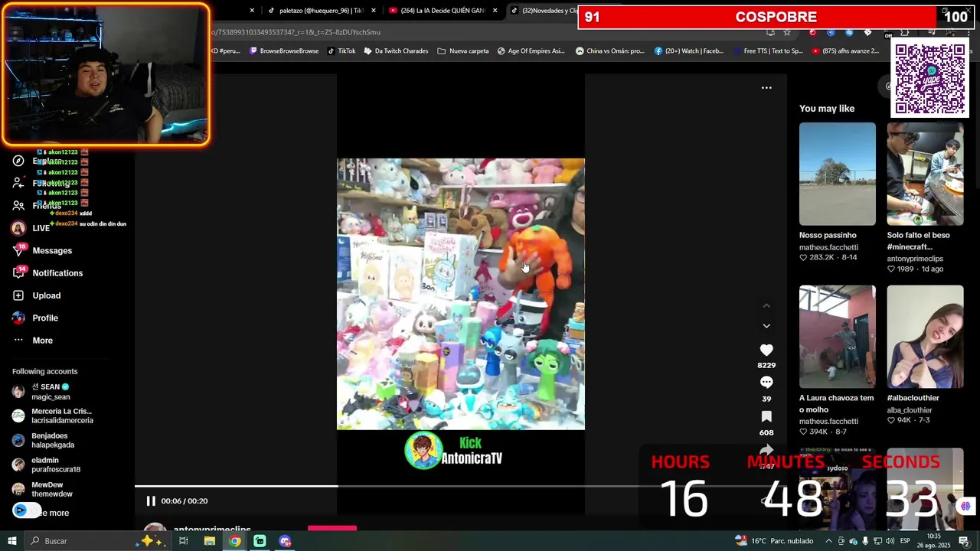Click the Kick AntonicraTV watermark avatar
Image resolution: width=980 pixels, height=551 pixels.
coord(423,450)
